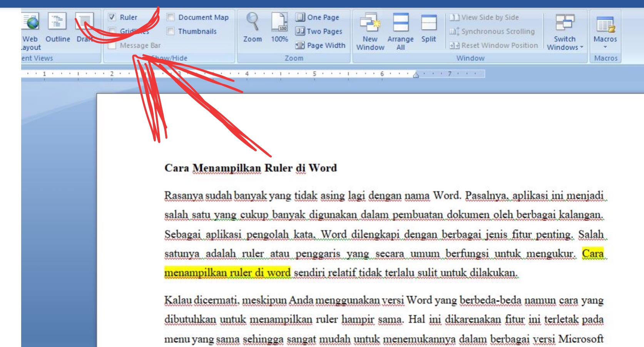This screenshot has width=644, height=347.
Task: Switch to Web Layout view
Action: 31,32
